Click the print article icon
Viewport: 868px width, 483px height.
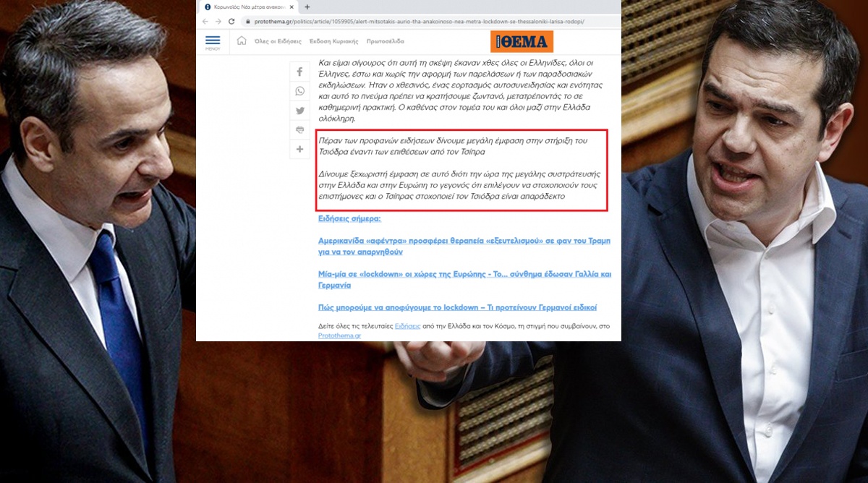pos(299,130)
